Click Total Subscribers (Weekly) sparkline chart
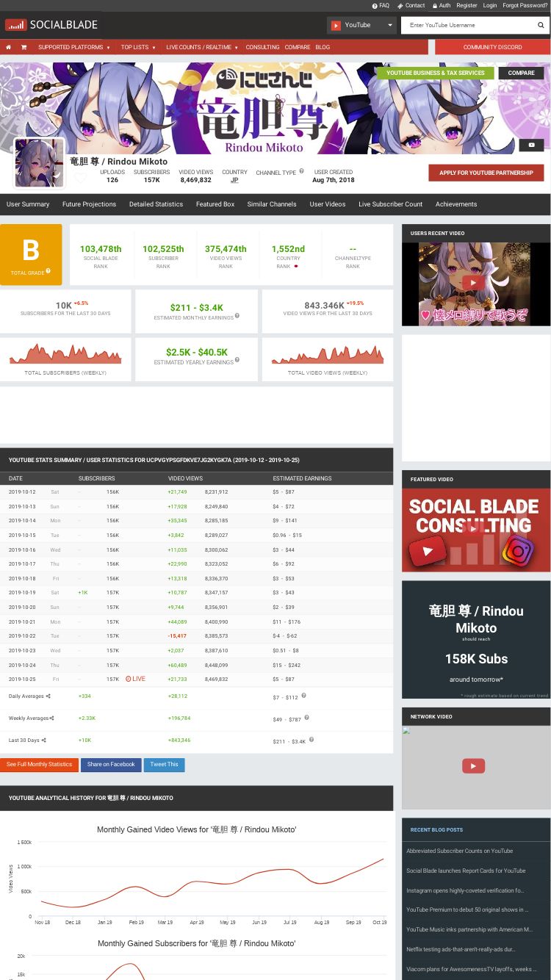551x980 pixels. 65,353
